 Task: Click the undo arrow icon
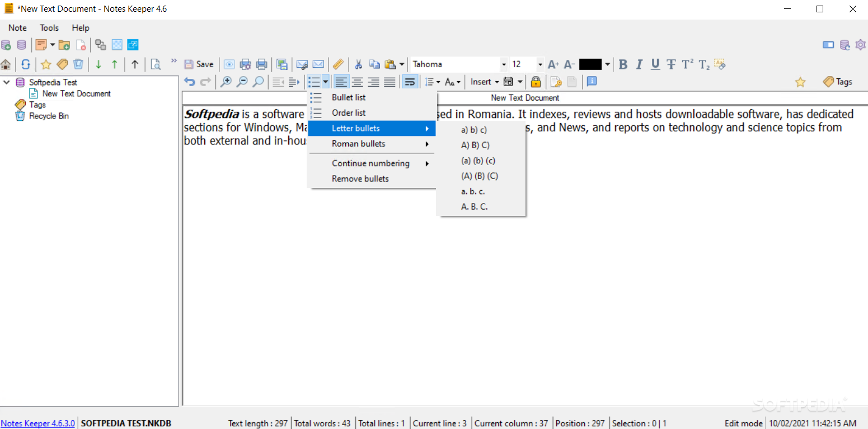pos(190,82)
